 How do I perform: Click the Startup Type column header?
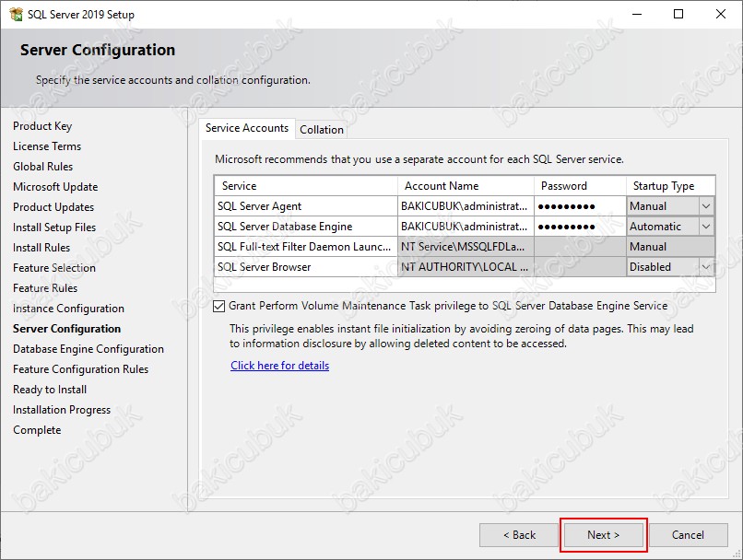[669, 186]
